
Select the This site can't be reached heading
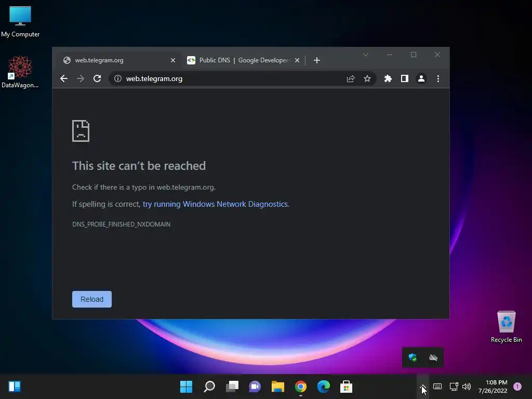click(x=139, y=166)
